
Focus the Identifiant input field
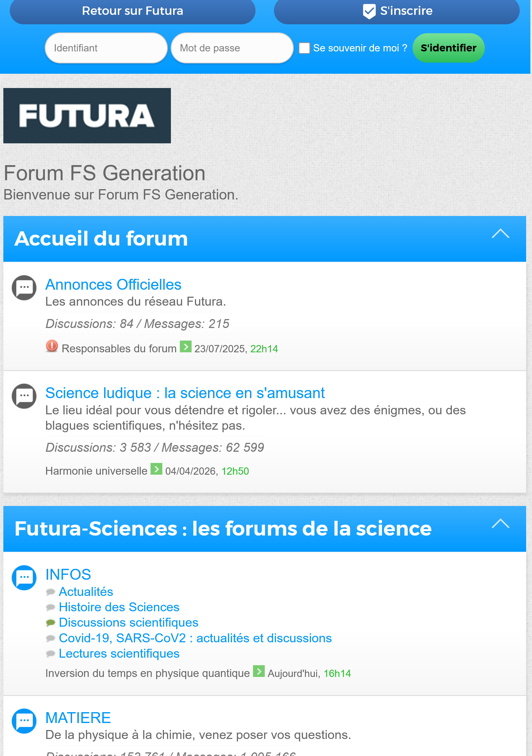pos(106,48)
